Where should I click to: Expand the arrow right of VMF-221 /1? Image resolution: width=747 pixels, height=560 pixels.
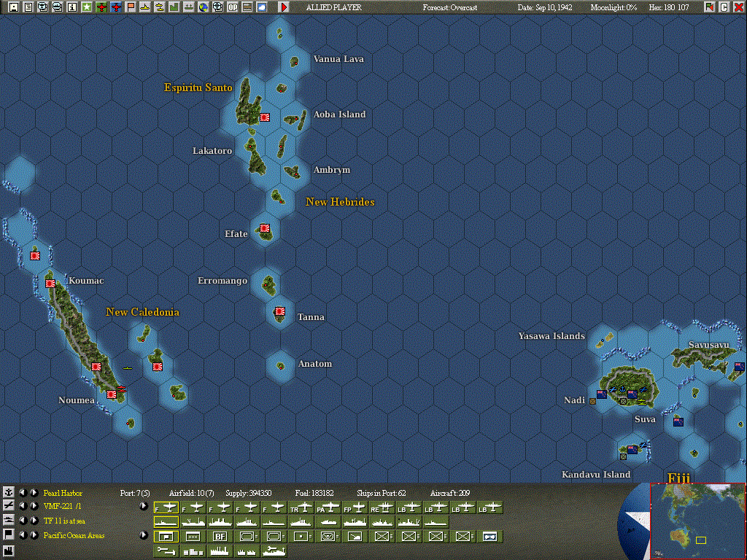pyautogui.click(x=144, y=506)
